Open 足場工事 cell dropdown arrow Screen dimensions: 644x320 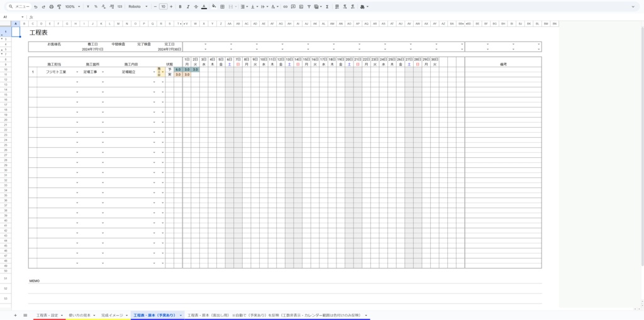coord(103,72)
